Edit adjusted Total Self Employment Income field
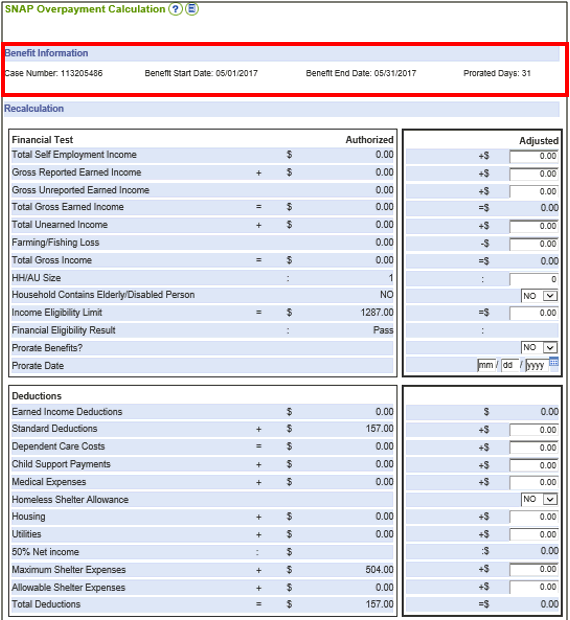Screen dimensions: 570x620 [x=534, y=156]
